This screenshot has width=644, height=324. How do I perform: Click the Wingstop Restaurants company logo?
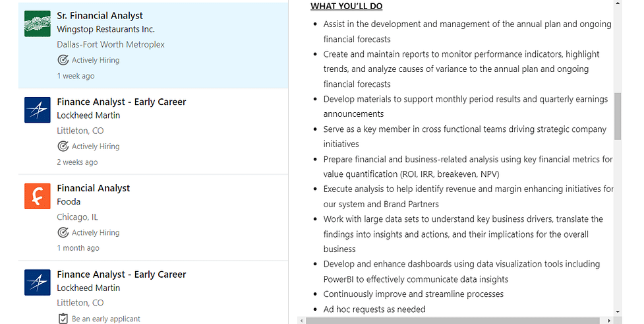tap(38, 24)
